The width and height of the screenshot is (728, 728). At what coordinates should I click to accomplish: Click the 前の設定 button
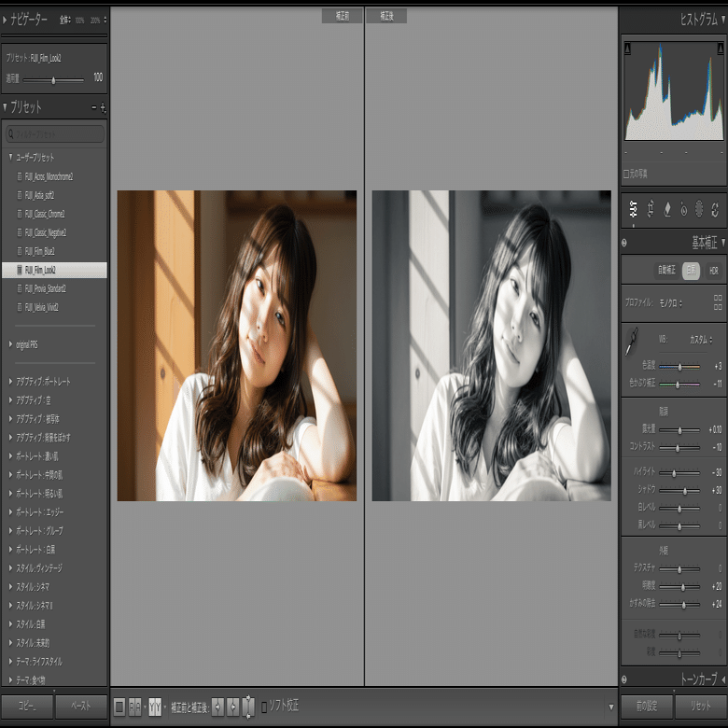(x=647, y=707)
